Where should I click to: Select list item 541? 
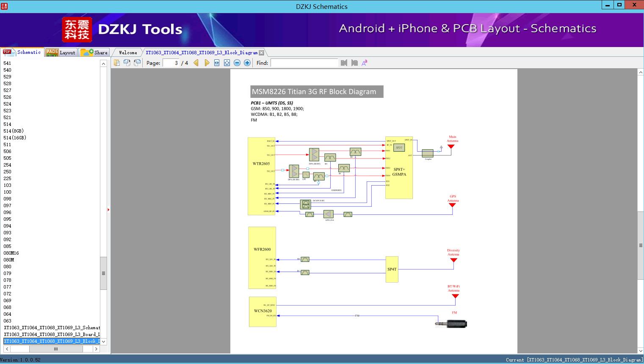[x=7, y=63]
